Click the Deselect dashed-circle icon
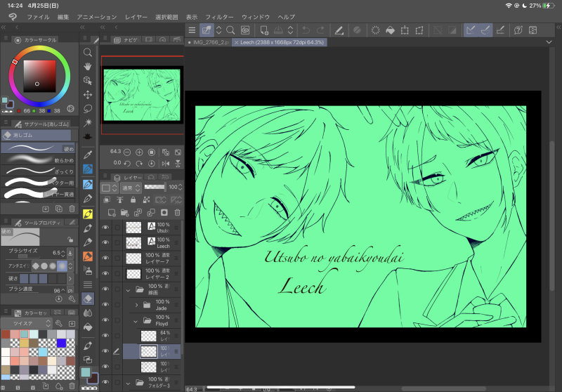Screen dimensions: 562x392 tap(375, 30)
